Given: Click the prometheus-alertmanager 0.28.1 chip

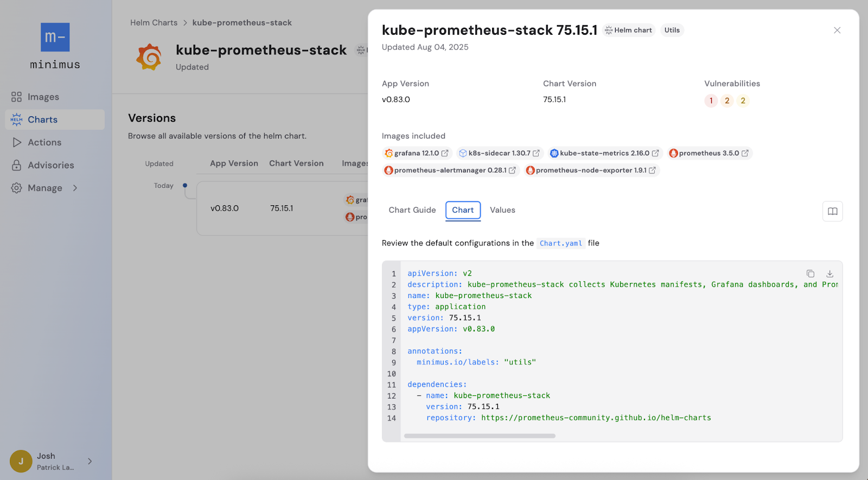Looking at the screenshot, I should 450,170.
